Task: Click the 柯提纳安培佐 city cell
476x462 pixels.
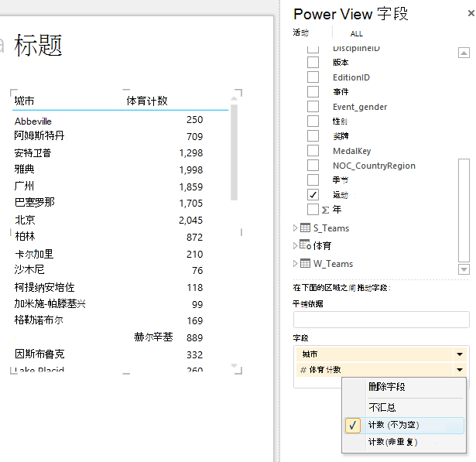Action: coord(44,287)
